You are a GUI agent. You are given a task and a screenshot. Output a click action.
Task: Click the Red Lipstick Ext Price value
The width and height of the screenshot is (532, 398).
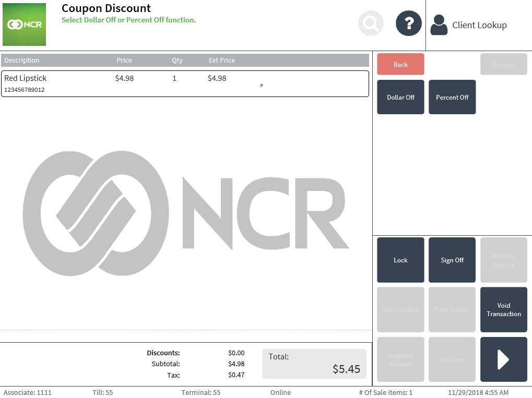(x=217, y=78)
